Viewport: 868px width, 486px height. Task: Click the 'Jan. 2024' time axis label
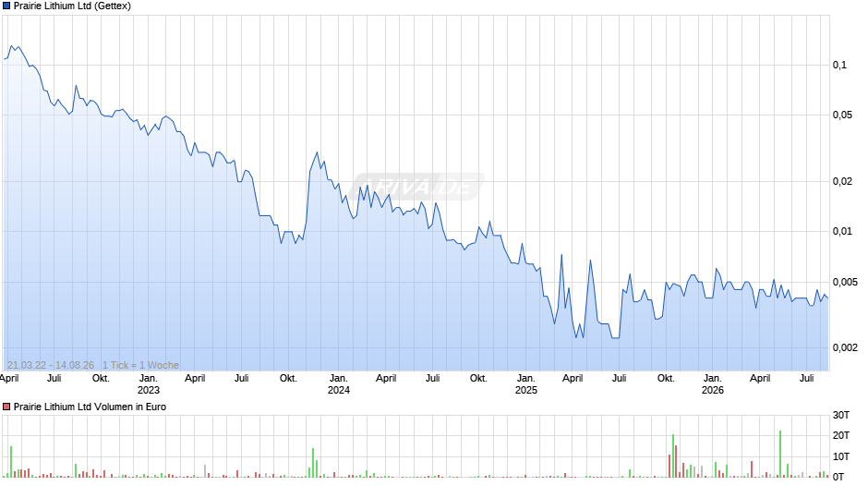point(339,384)
